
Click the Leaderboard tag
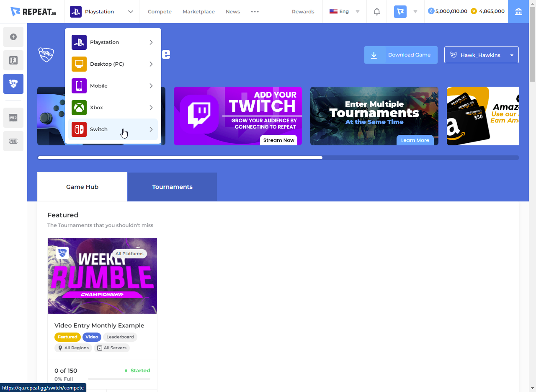[120, 337]
